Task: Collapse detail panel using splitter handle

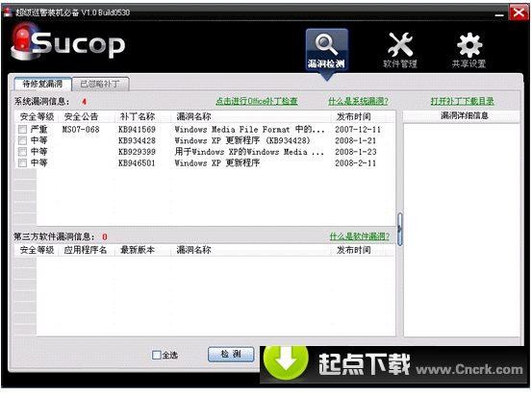Action: click(399, 229)
